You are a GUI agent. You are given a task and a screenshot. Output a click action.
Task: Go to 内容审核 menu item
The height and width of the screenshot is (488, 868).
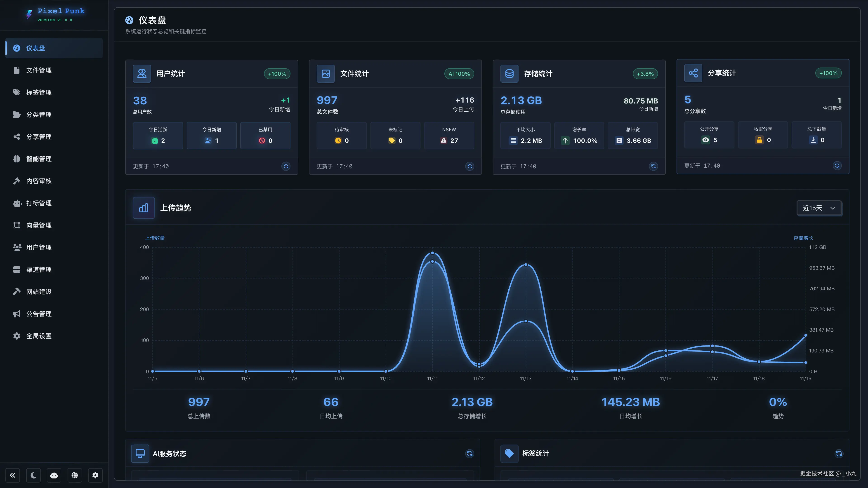[x=39, y=181]
